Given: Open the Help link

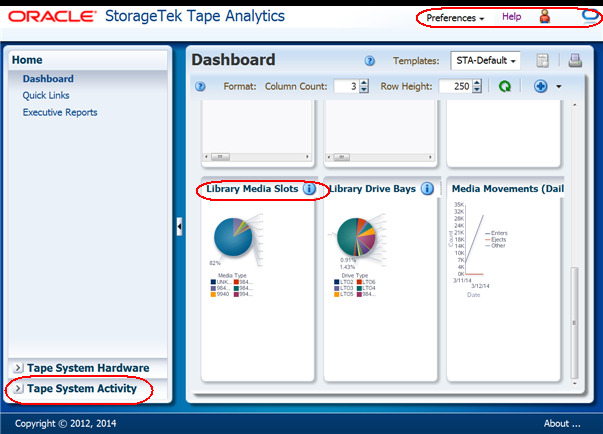Looking at the screenshot, I should coord(511,17).
